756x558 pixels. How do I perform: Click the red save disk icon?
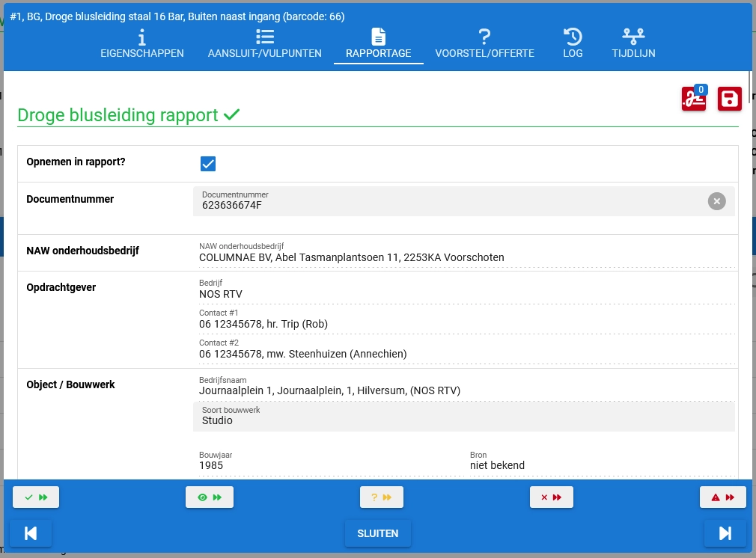729,99
